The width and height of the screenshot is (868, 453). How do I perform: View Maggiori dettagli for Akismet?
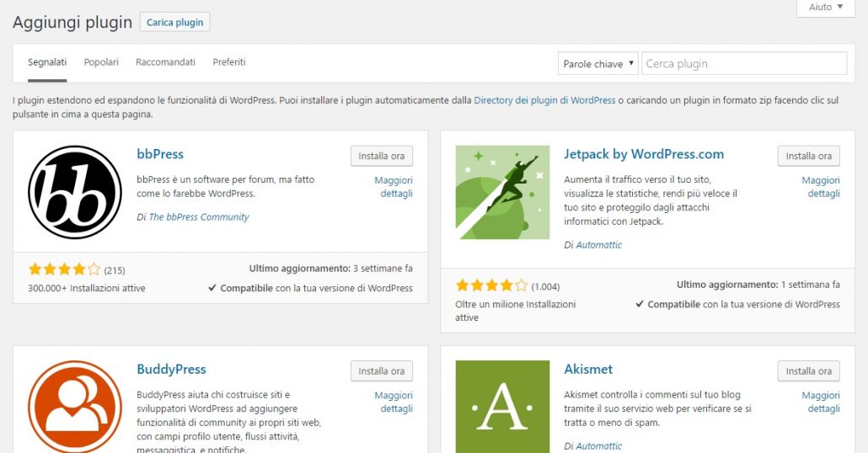(821, 402)
